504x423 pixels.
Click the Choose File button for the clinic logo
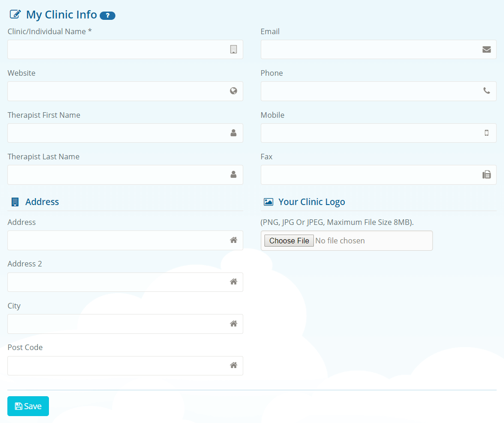point(288,241)
